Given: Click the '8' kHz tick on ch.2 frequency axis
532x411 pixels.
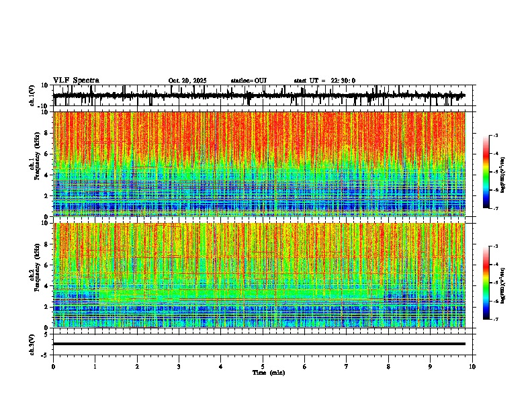Looking at the screenshot, I should pos(47,244).
